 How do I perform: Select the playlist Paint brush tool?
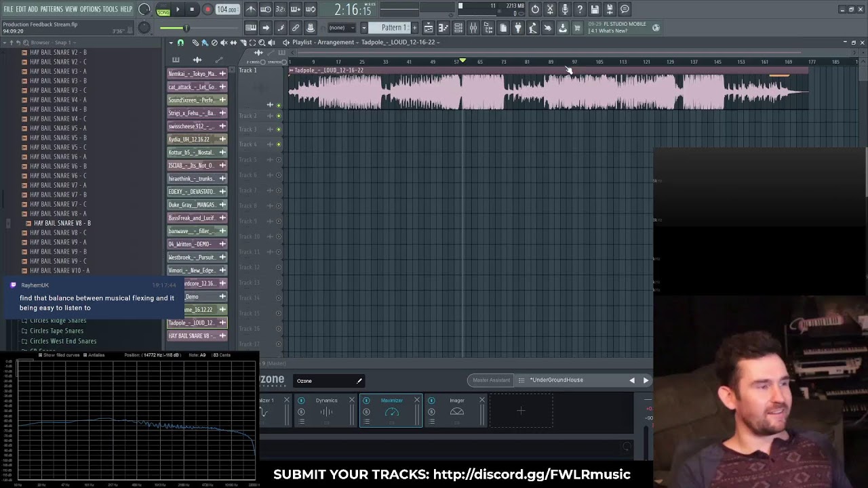click(x=205, y=43)
